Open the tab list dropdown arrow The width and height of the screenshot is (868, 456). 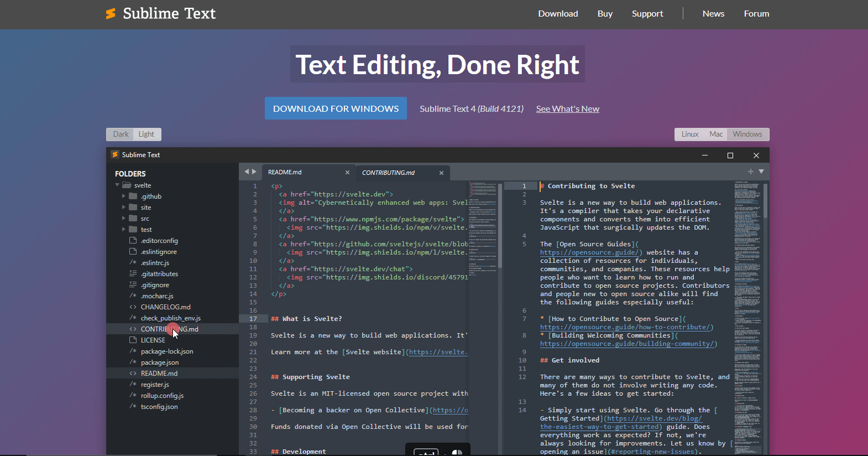click(761, 172)
